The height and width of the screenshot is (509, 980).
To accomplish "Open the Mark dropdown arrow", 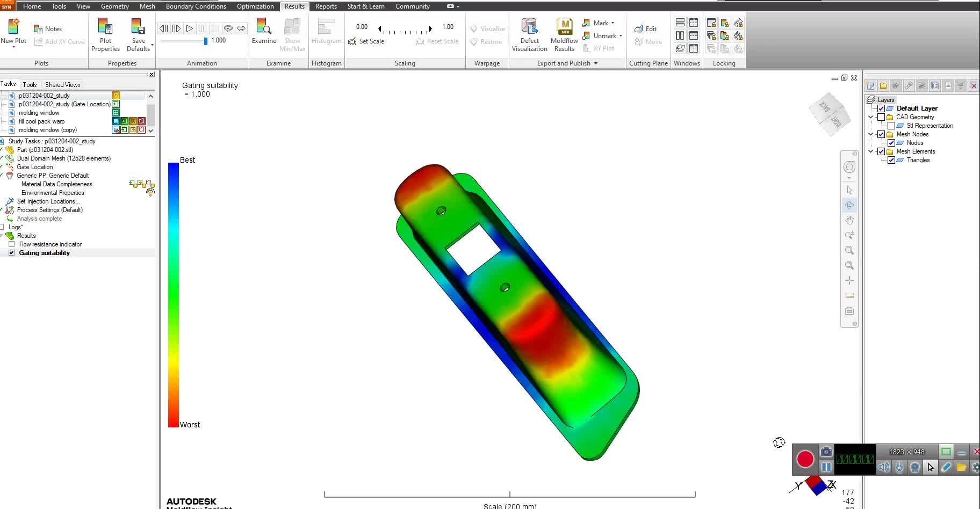I will [612, 23].
